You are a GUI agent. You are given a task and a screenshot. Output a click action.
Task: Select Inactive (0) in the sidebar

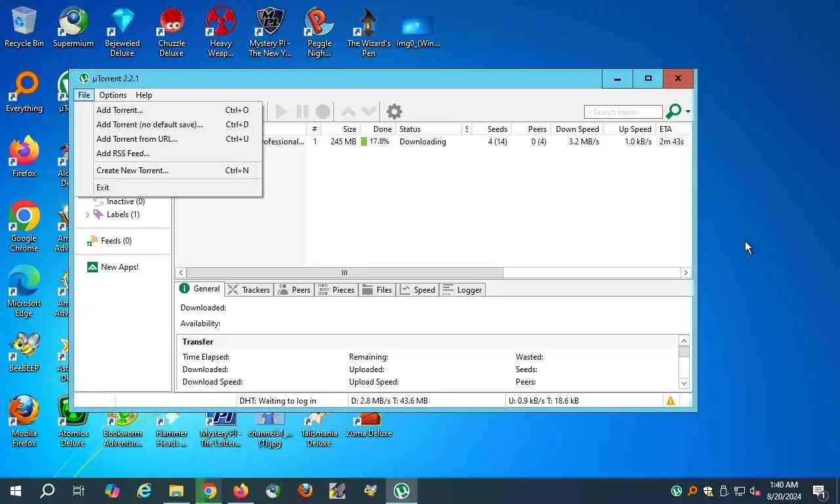click(x=125, y=201)
